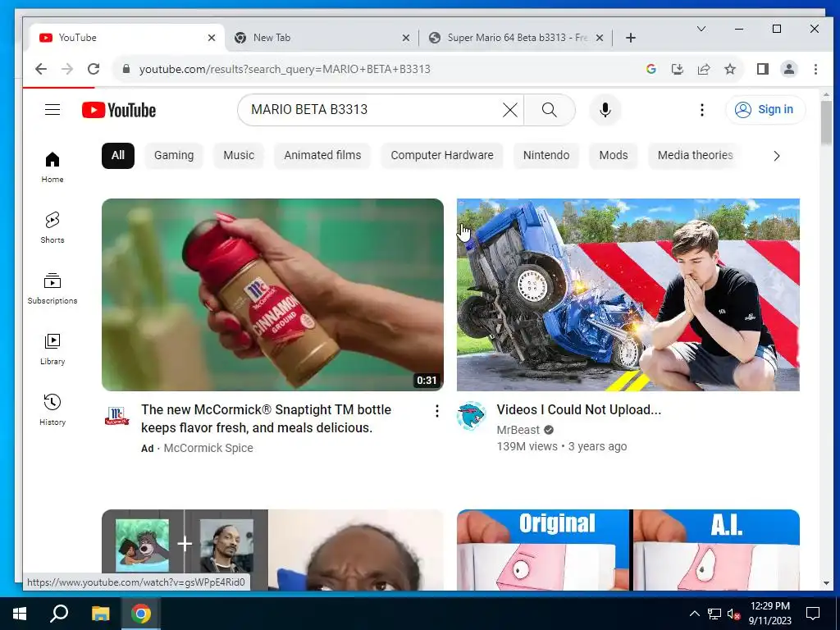Filter results by Computer Hardware
Screen dimensions: 840x630
(442, 156)
